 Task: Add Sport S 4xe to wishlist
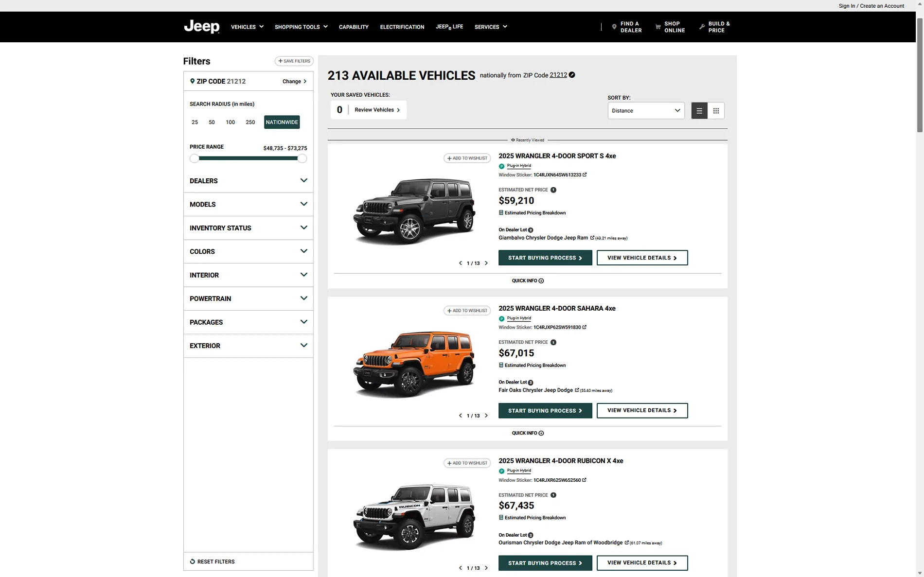[x=467, y=158]
